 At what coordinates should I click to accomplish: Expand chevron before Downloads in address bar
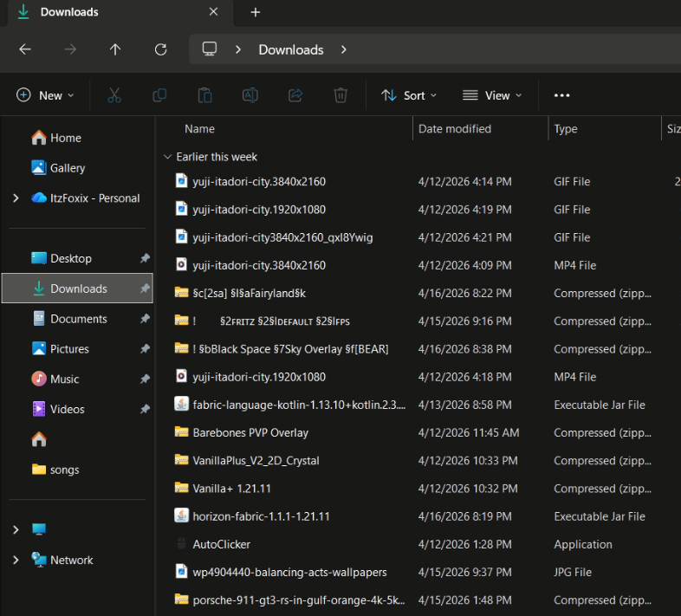[x=237, y=49]
